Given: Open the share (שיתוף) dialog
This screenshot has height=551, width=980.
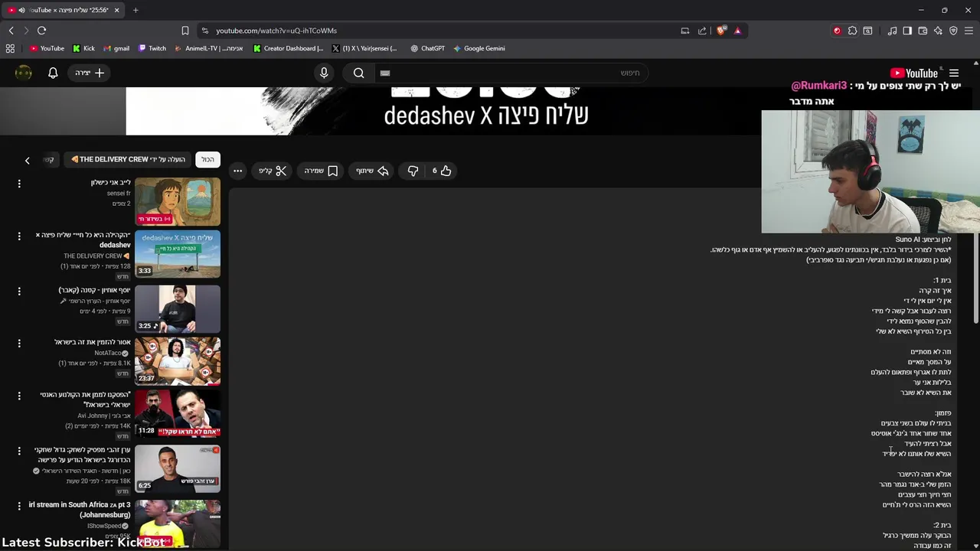Looking at the screenshot, I should [372, 171].
